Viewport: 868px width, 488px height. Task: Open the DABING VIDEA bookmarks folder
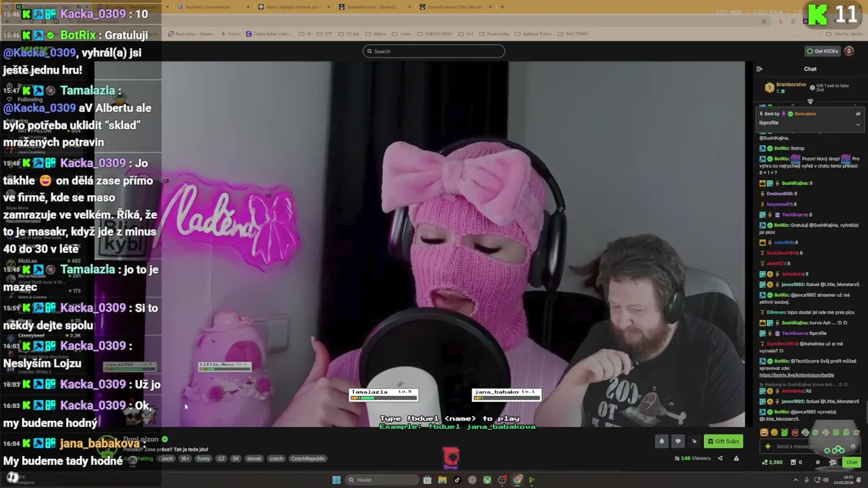click(435, 34)
